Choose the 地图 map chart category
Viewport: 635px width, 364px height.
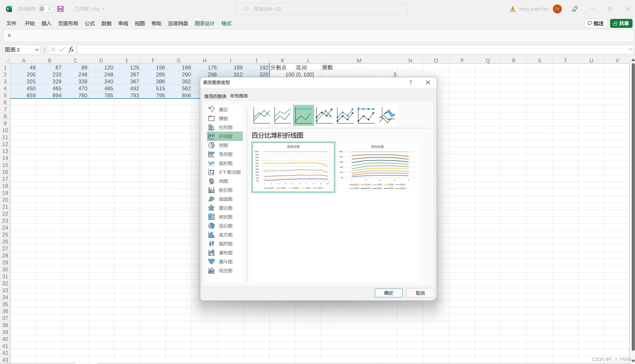click(x=224, y=181)
